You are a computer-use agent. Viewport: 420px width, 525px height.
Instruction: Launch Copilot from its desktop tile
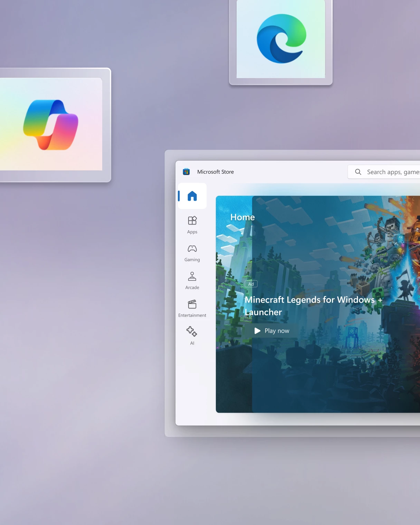(51, 123)
